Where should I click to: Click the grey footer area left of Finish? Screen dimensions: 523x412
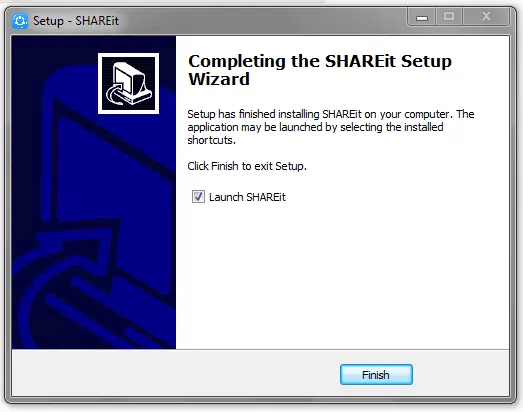coord(173,374)
